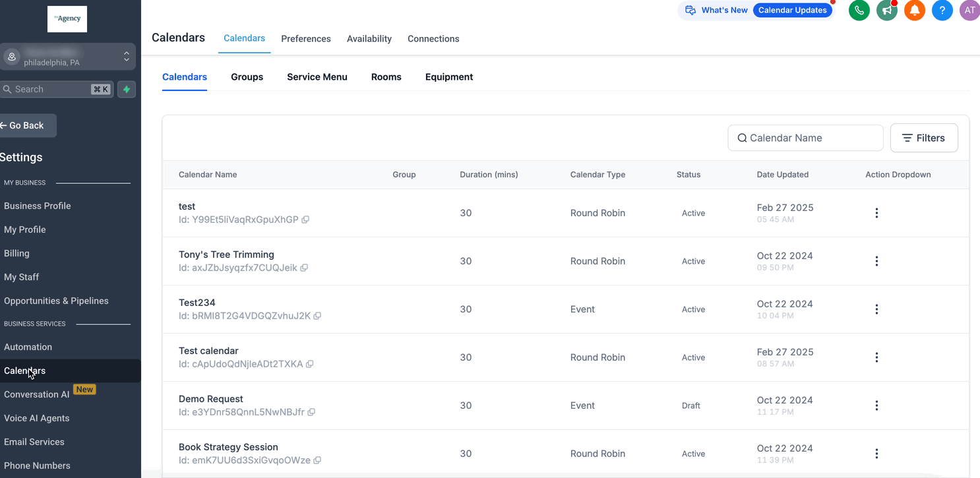
Task: Open action menu for Demo Request
Action: [x=876, y=405]
